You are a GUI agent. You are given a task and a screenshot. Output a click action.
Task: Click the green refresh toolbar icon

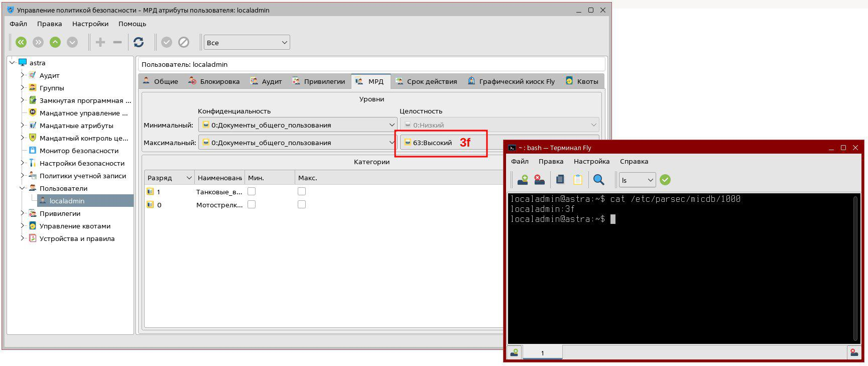pyautogui.click(x=139, y=43)
